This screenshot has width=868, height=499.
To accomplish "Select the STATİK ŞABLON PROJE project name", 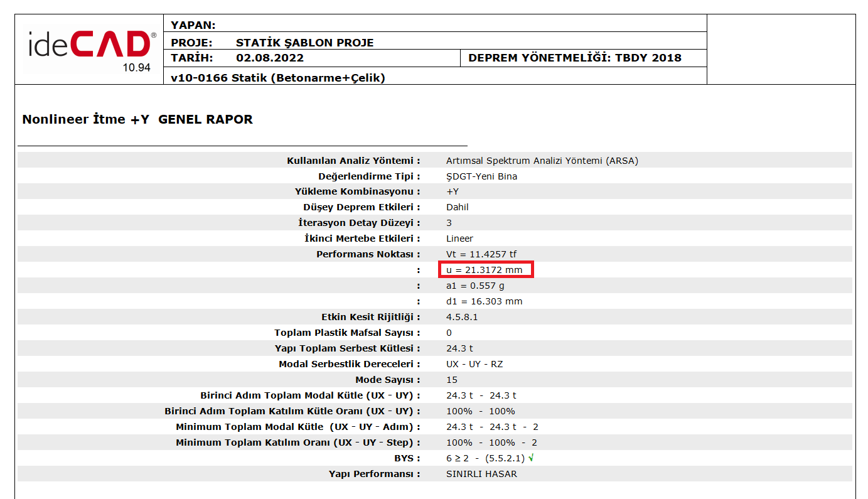I will point(304,43).
